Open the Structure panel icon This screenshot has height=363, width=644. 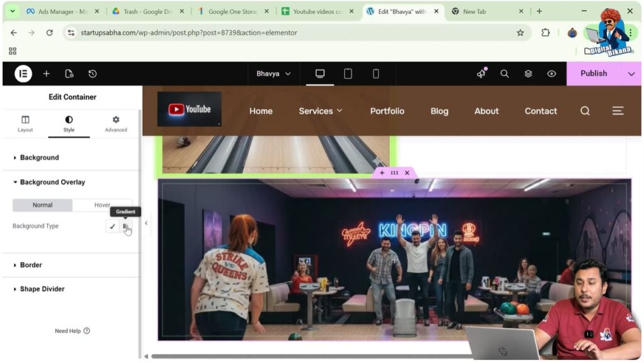528,74
